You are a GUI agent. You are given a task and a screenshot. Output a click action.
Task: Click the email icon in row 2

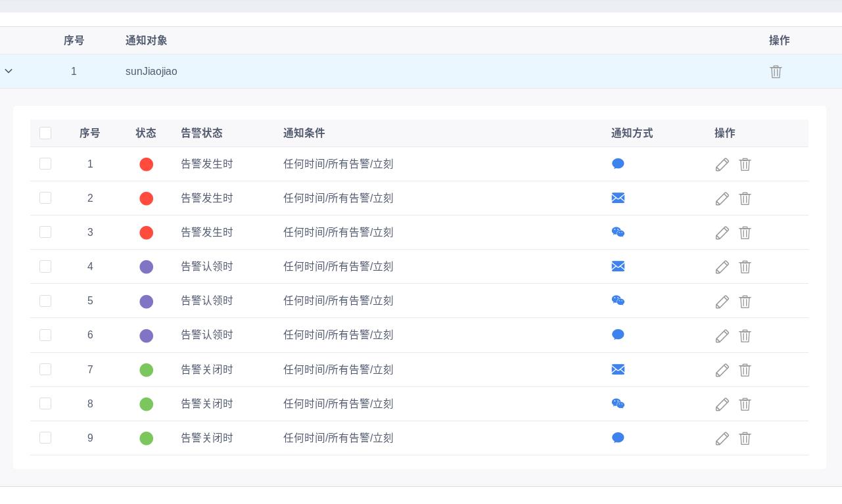(618, 198)
